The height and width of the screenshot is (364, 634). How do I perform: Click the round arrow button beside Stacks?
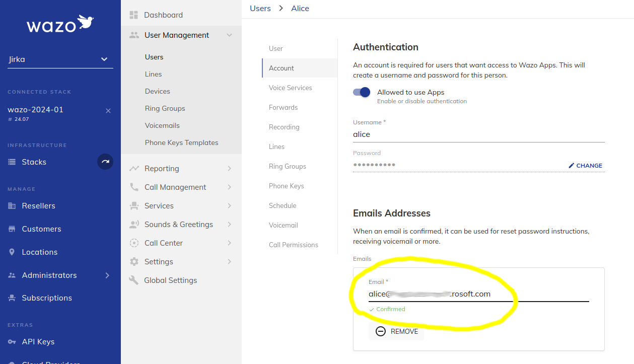(x=105, y=162)
